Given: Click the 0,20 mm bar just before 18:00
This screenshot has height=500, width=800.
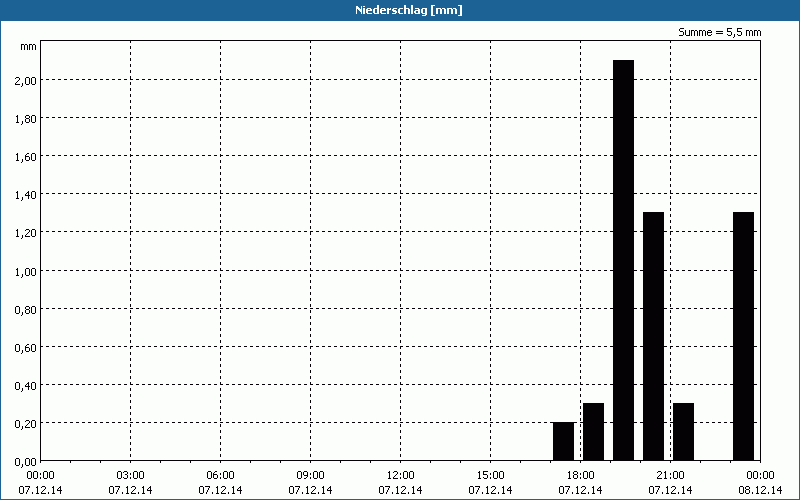Looking at the screenshot, I should tap(563, 441).
